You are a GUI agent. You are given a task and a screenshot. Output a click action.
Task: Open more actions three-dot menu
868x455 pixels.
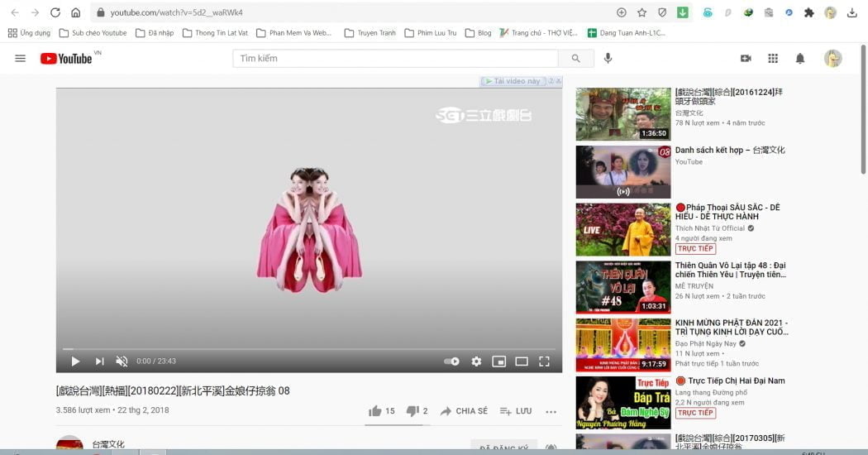[551, 411]
